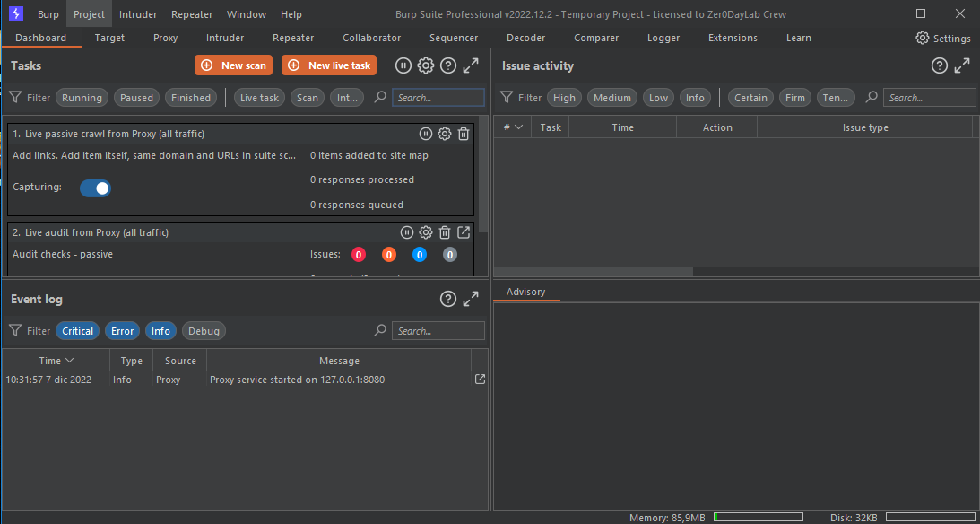
Task: Switch to the Collaborator tab
Action: (x=372, y=39)
